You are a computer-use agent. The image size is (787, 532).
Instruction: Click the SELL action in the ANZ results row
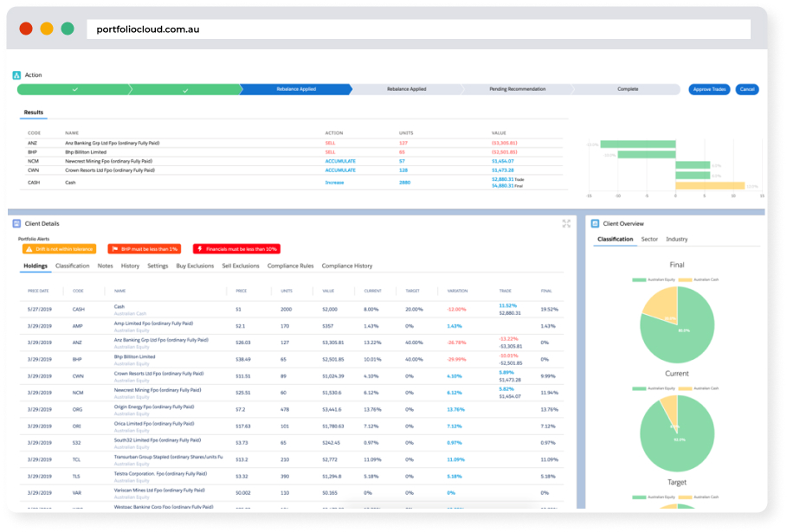(x=330, y=143)
